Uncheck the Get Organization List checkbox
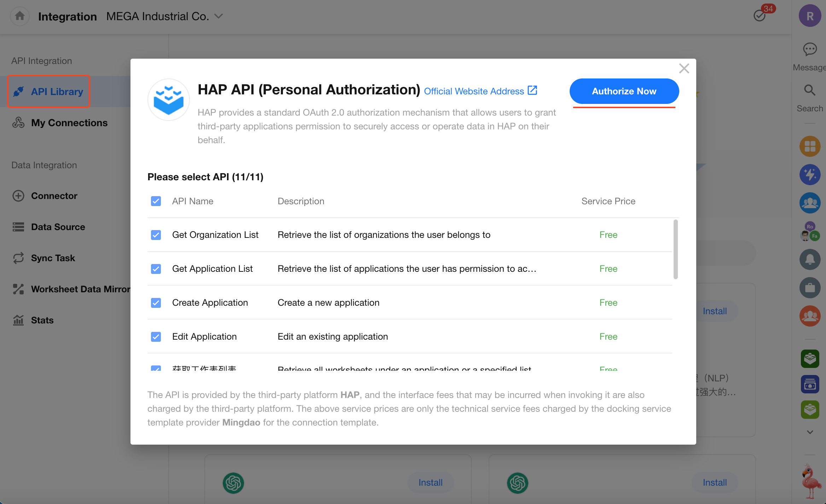 156,235
